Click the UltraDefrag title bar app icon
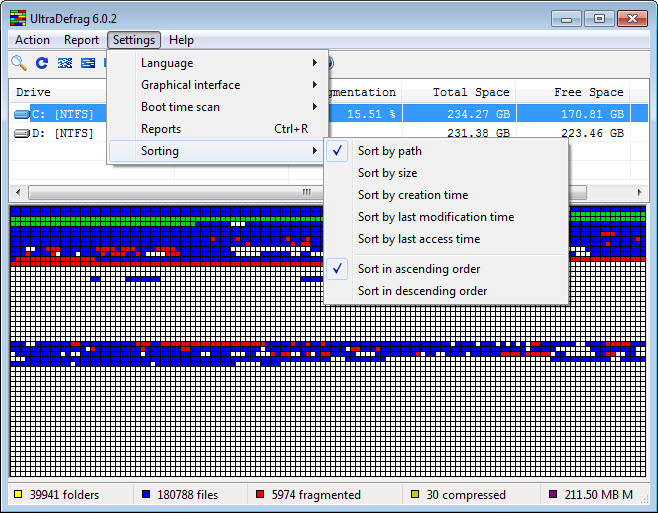 pos(18,18)
